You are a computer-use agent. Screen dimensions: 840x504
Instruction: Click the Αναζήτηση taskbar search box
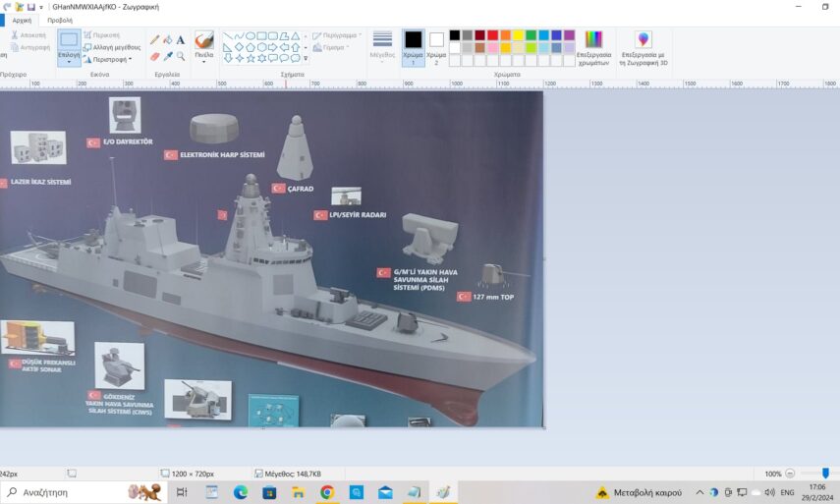[69, 492]
